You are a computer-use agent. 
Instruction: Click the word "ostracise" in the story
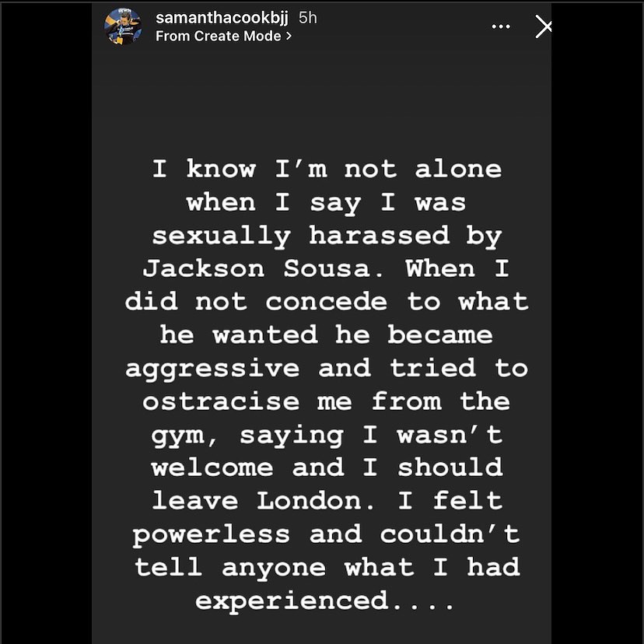(x=220, y=401)
